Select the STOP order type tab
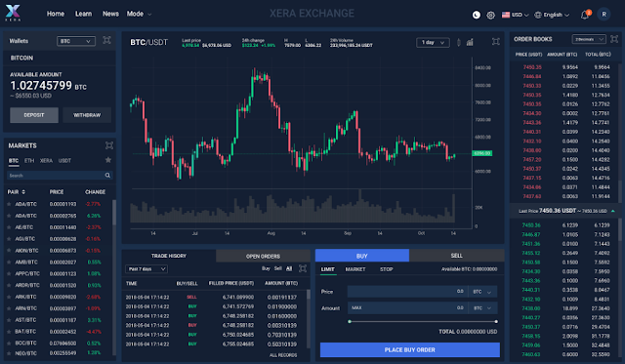625x364 pixels. (387, 269)
